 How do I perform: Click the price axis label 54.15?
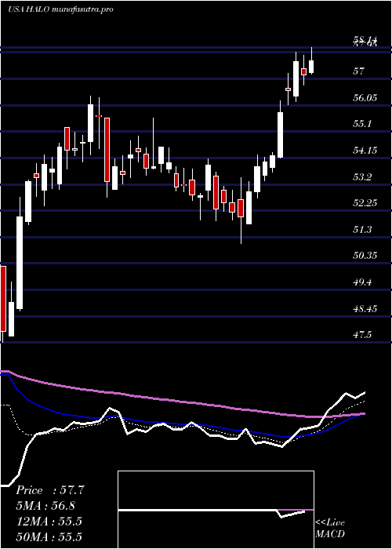[x=365, y=151]
